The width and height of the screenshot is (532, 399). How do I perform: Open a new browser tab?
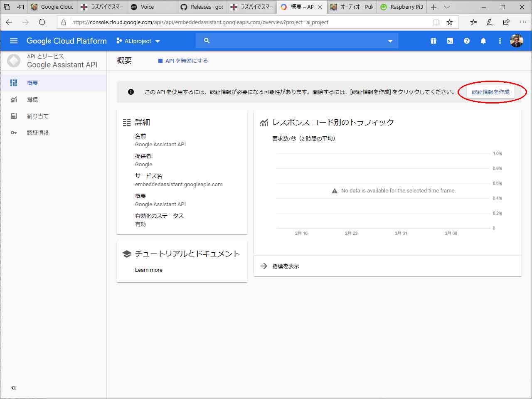433,7
